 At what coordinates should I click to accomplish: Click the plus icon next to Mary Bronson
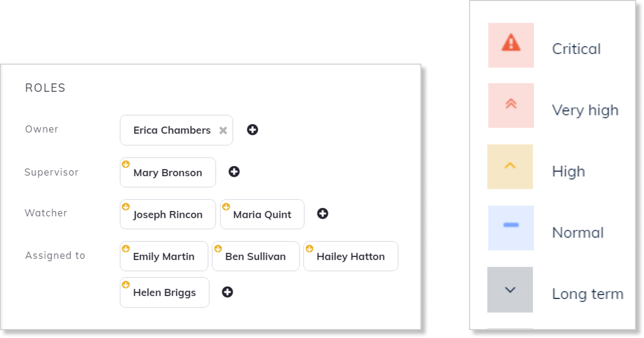click(x=234, y=172)
